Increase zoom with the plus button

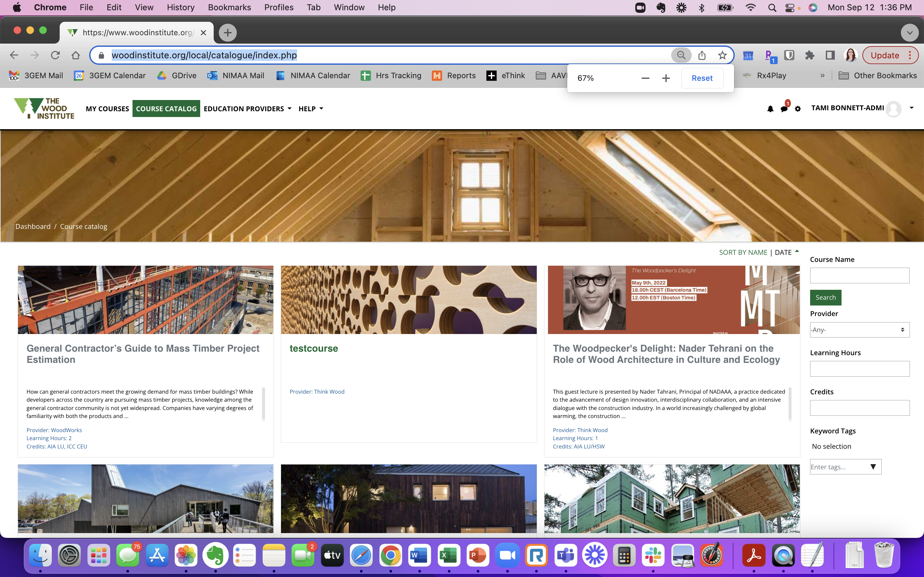(x=666, y=78)
